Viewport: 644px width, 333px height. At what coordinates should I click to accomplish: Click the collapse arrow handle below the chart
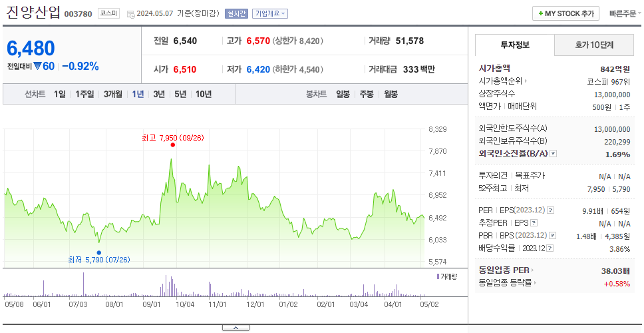[x=236, y=328]
